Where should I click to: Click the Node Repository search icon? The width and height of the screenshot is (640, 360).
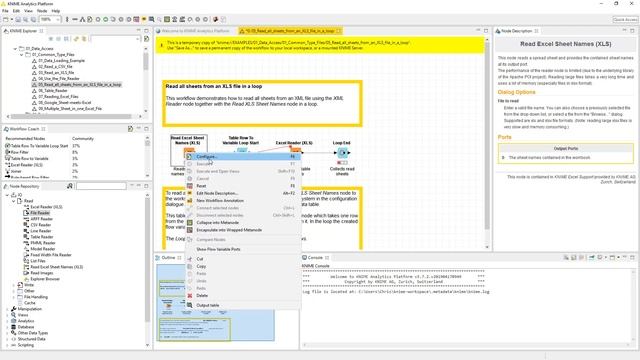coord(70,186)
